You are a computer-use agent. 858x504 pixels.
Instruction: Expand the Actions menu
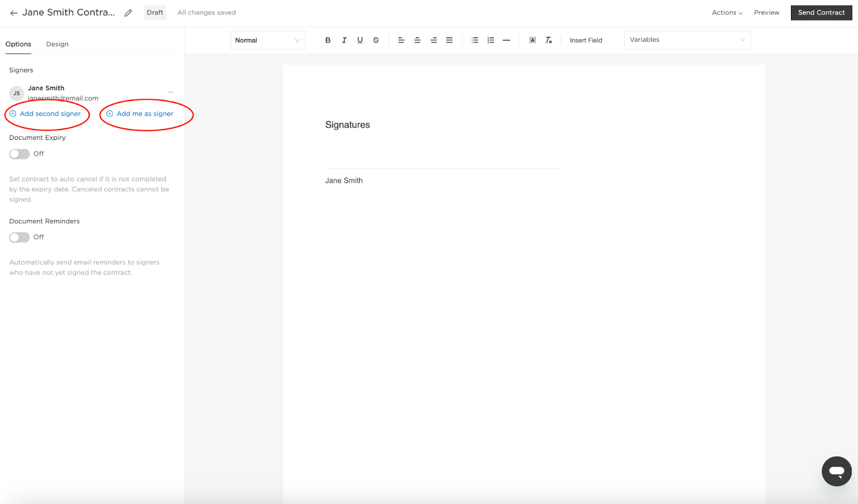point(727,13)
